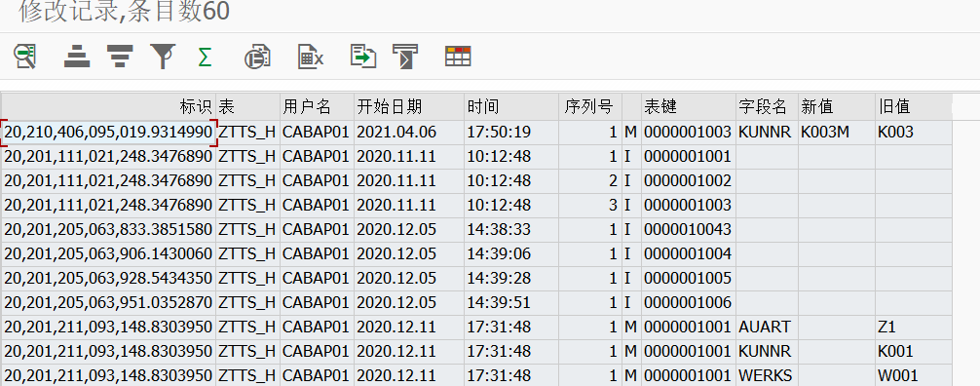Open the Set Filter funnel icon

163,57
